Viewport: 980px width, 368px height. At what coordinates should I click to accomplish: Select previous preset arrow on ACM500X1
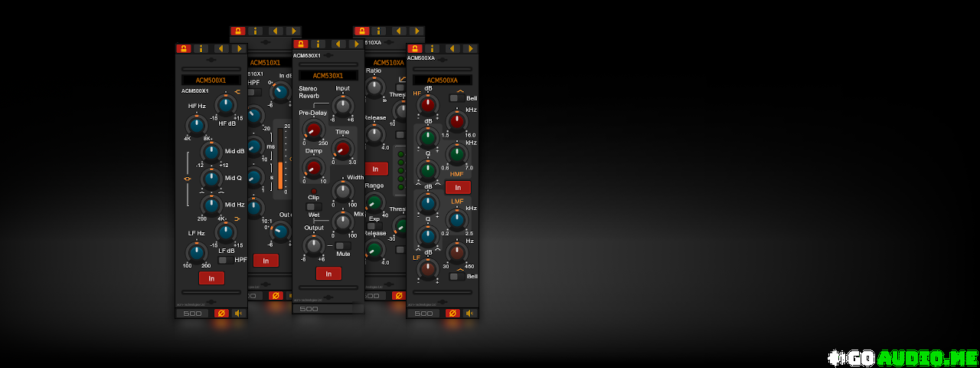click(x=220, y=48)
